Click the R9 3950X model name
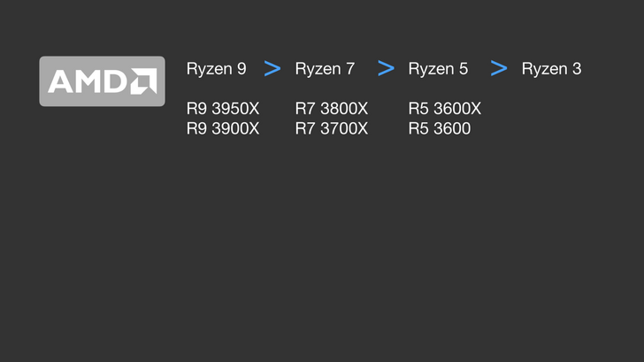 click(x=223, y=109)
